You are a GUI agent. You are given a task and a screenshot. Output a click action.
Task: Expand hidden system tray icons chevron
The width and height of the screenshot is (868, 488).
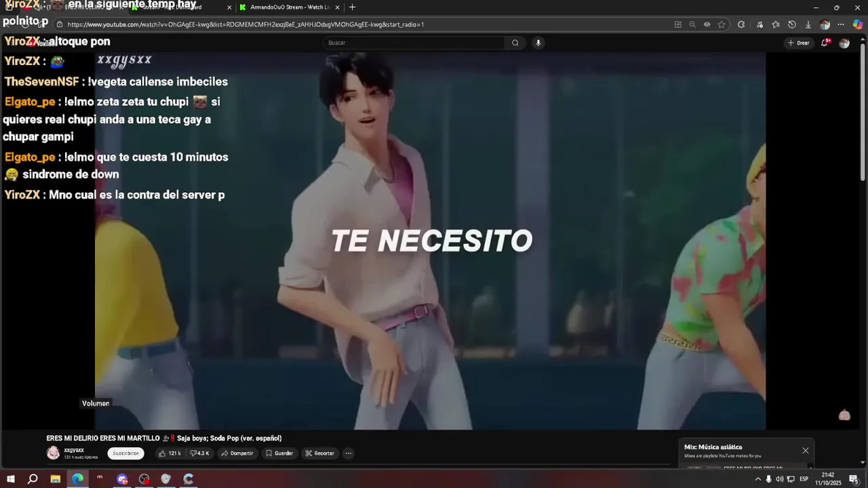point(757,479)
